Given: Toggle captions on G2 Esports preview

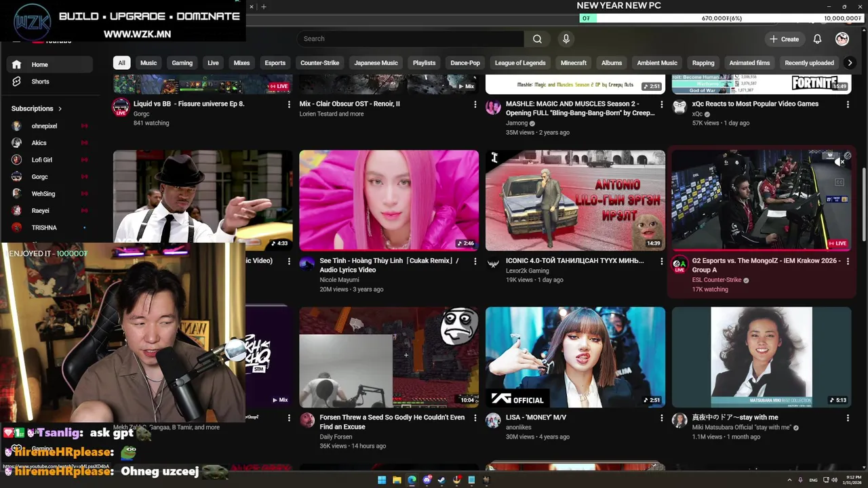Looking at the screenshot, I should 840,182.
